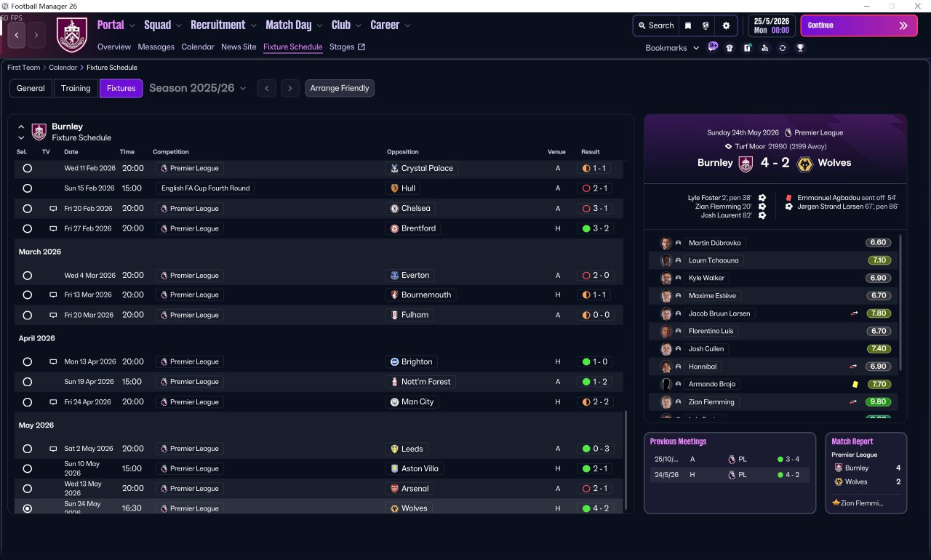Click the player ratings list scrollbar
Image resolution: width=931 pixels, height=560 pixels.
coord(900,303)
